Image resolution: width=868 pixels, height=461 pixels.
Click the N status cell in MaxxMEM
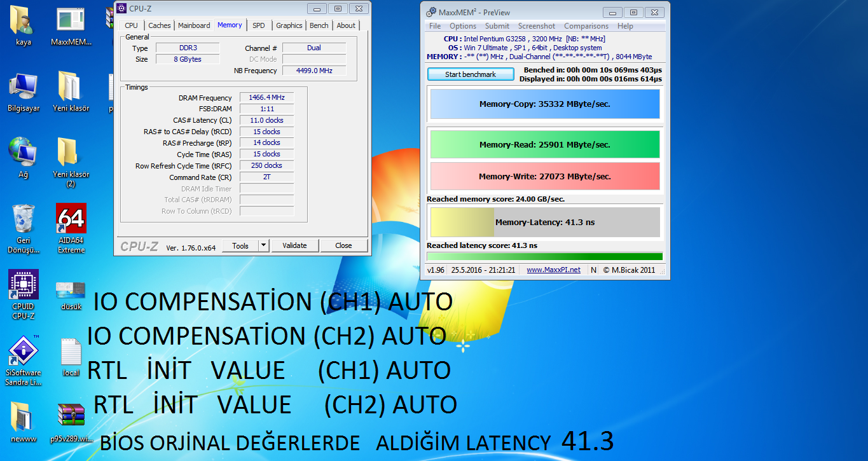pos(593,270)
